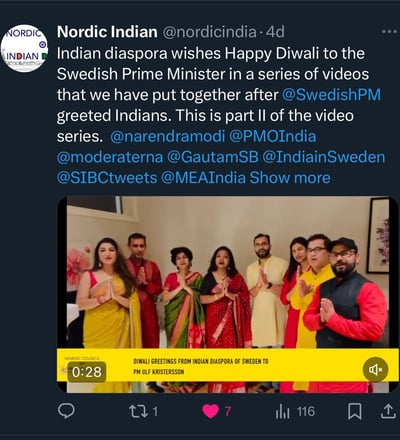Open the @GautamSB mention
Image resolution: width=400 pixels, height=440 pixels.
click(x=213, y=157)
